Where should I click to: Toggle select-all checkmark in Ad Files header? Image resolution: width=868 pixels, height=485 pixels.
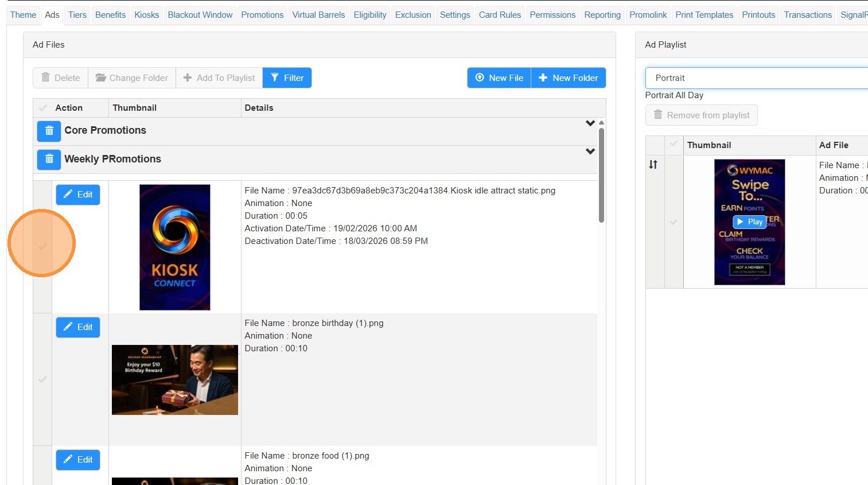[42, 108]
